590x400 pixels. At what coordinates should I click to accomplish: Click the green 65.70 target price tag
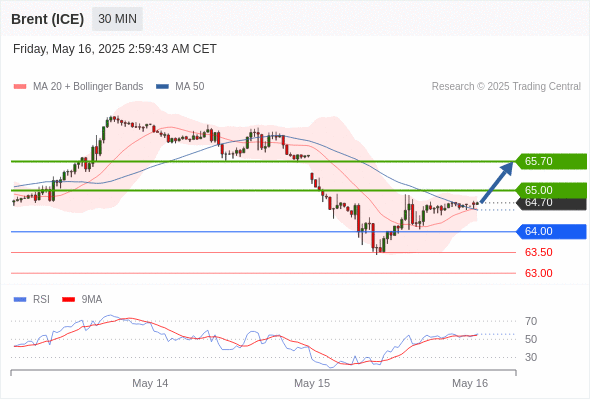pyautogui.click(x=551, y=161)
